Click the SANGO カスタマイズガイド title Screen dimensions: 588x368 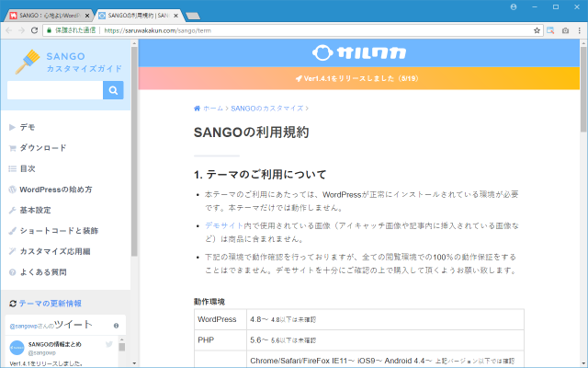click(x=84, y=63)
